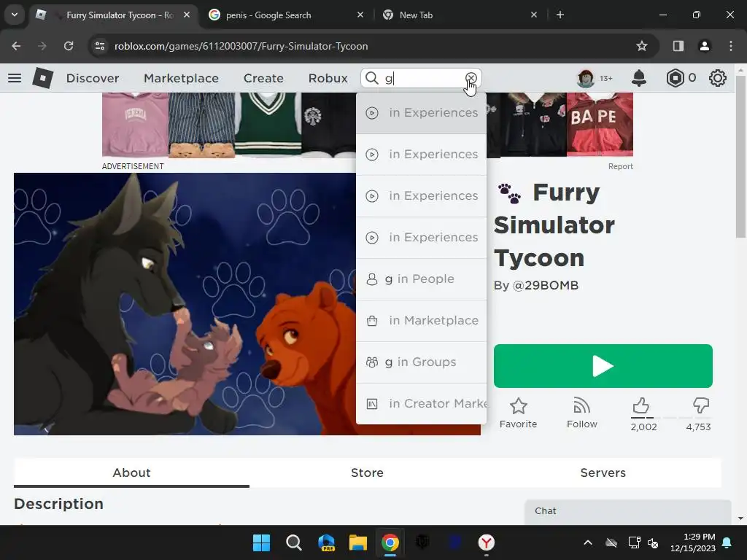Switch to the Store tab
Screen dimensions: 747x560
point(367,472)
